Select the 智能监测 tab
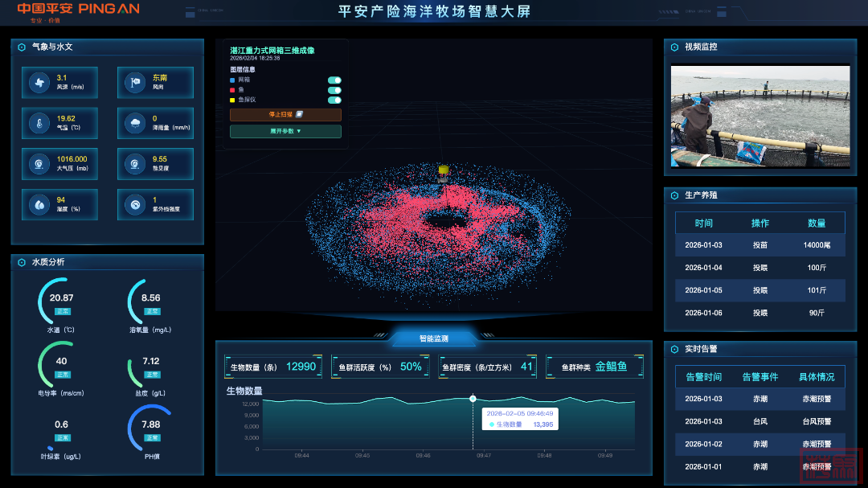 [433, 338]
